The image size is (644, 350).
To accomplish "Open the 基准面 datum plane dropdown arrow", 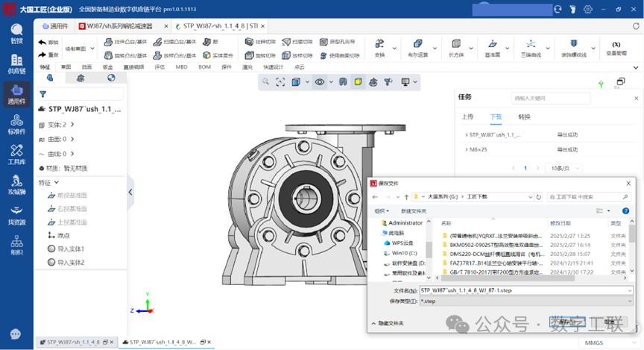I will click(x=508, y=49).
